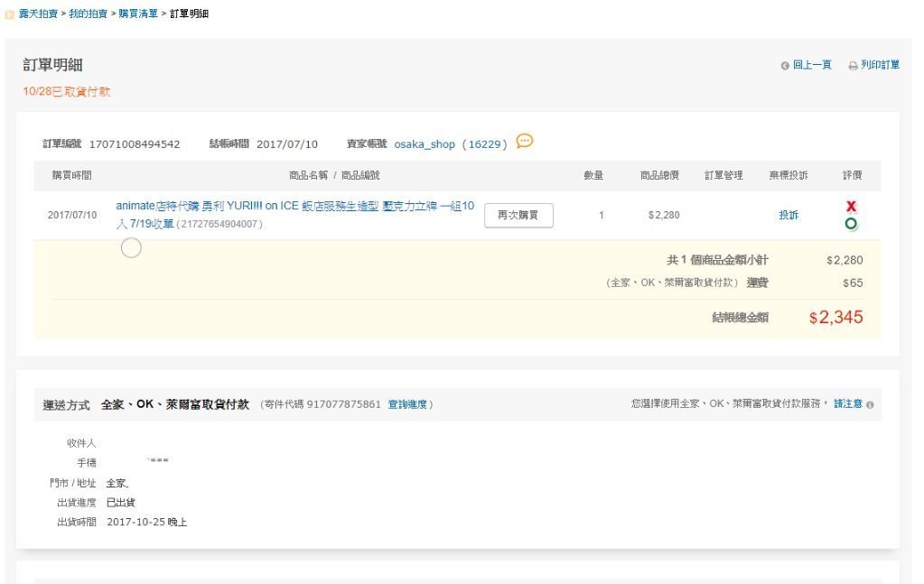Go to 露天拍賣 breadcrumb link
The height and width of the screenshot is (584, 924).
(38, 14)
